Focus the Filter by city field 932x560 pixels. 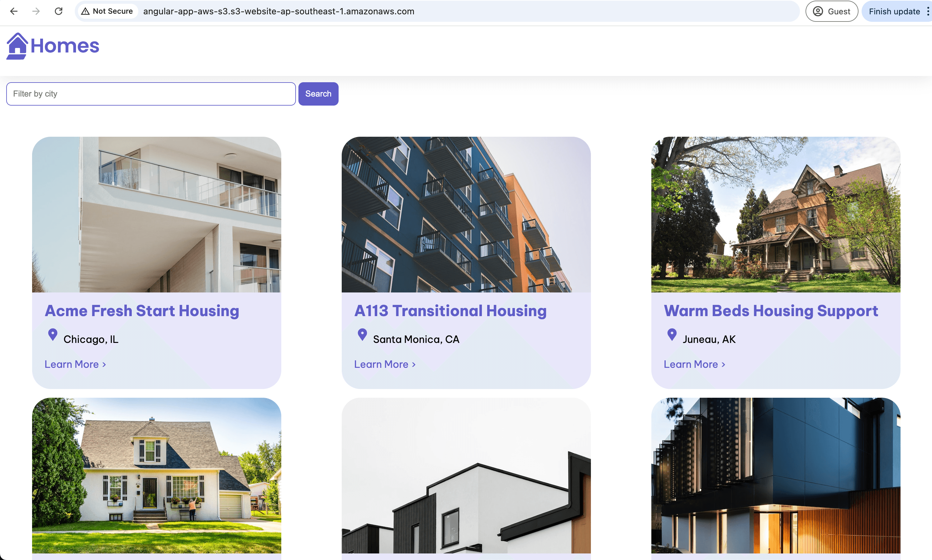(x=151, y=93)
